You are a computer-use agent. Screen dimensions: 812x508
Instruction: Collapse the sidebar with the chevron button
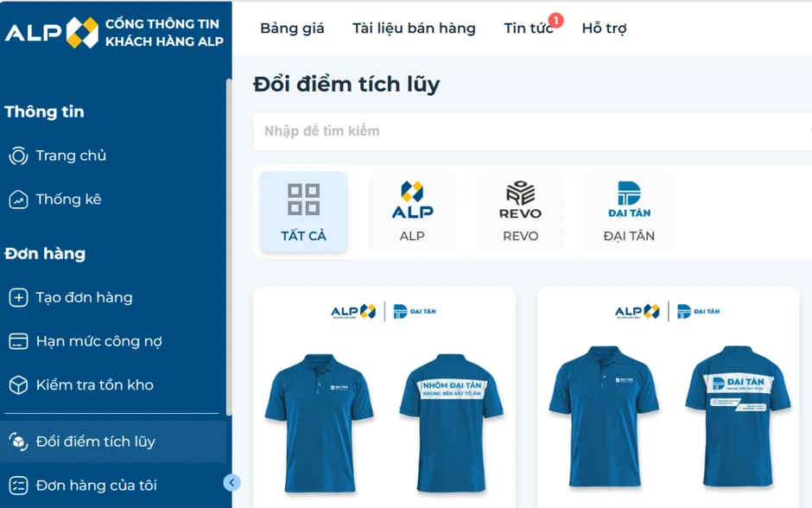tap(232, 483)
